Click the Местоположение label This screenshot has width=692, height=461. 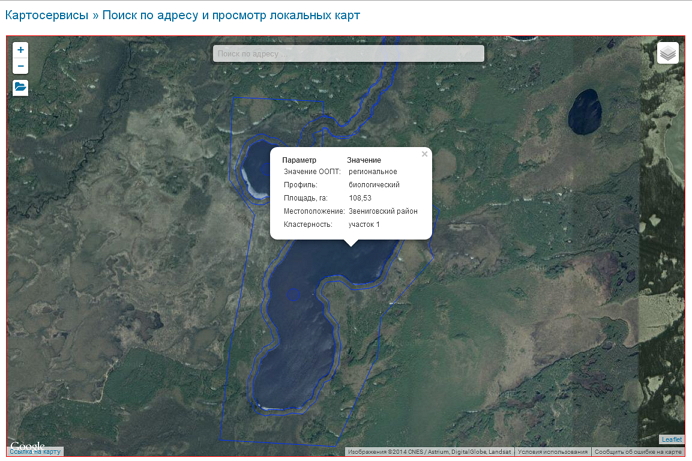coord(314,211)
